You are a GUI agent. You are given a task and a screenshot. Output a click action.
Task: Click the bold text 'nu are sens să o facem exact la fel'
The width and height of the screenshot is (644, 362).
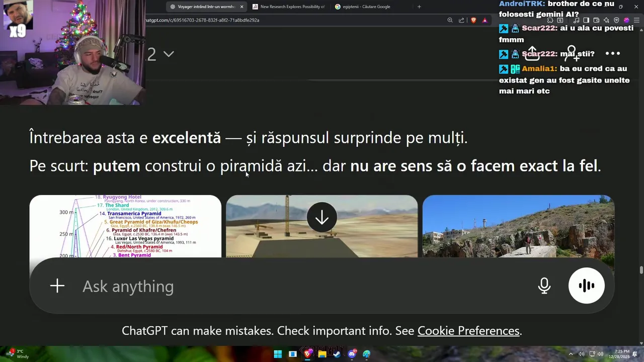point(473,166)
